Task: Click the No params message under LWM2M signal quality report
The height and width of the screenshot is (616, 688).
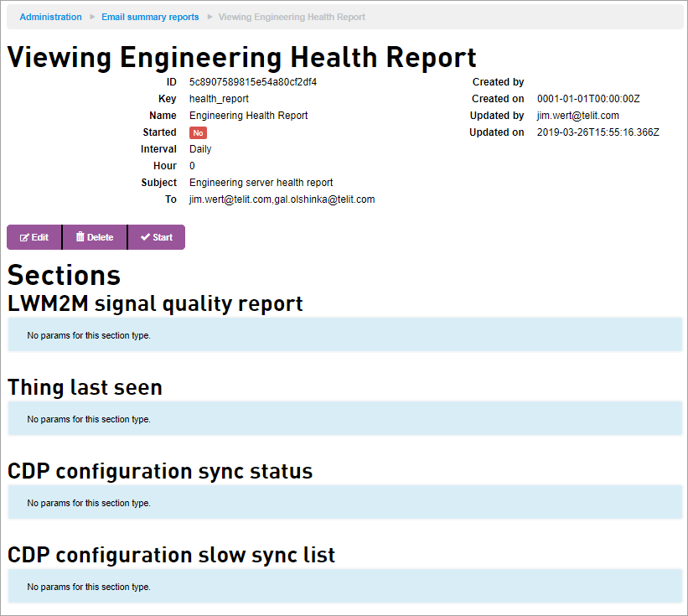Action: [89, 335]
